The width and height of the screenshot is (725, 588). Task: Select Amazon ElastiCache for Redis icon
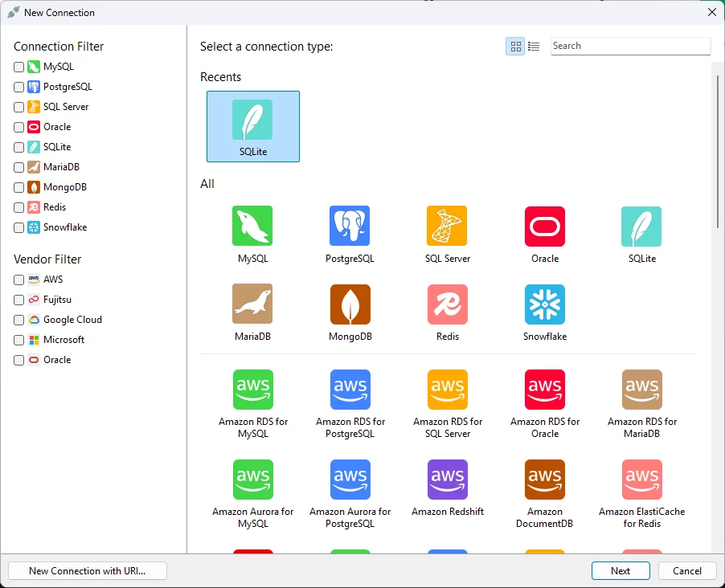coord(641,480)
